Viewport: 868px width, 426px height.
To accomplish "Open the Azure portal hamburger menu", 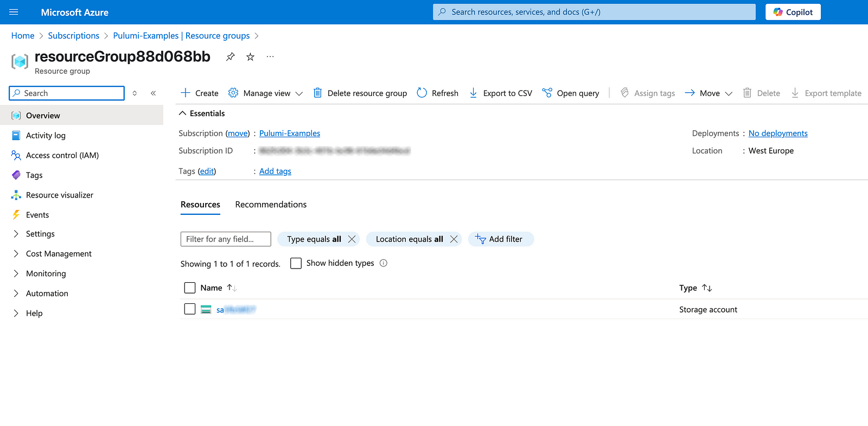I will pos(14,12).
